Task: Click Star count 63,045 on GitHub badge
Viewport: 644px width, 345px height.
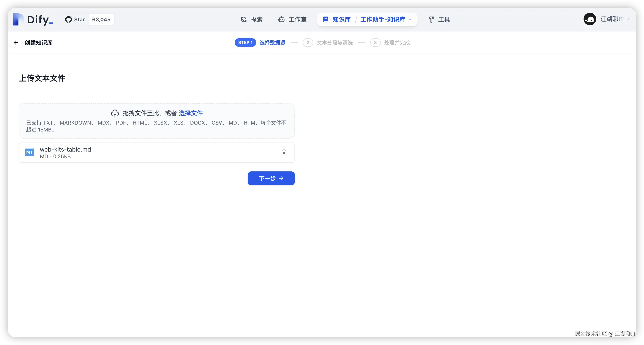Action: click(101, 19)
